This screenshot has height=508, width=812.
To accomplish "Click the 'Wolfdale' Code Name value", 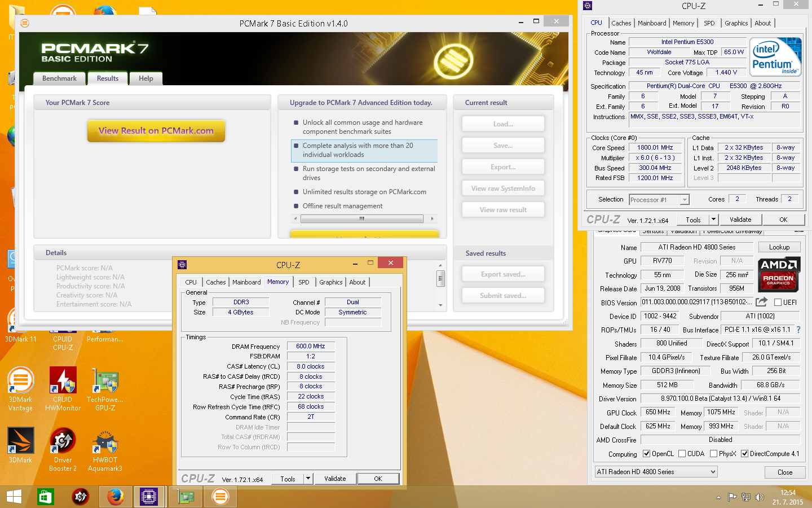I will (659, 52).
